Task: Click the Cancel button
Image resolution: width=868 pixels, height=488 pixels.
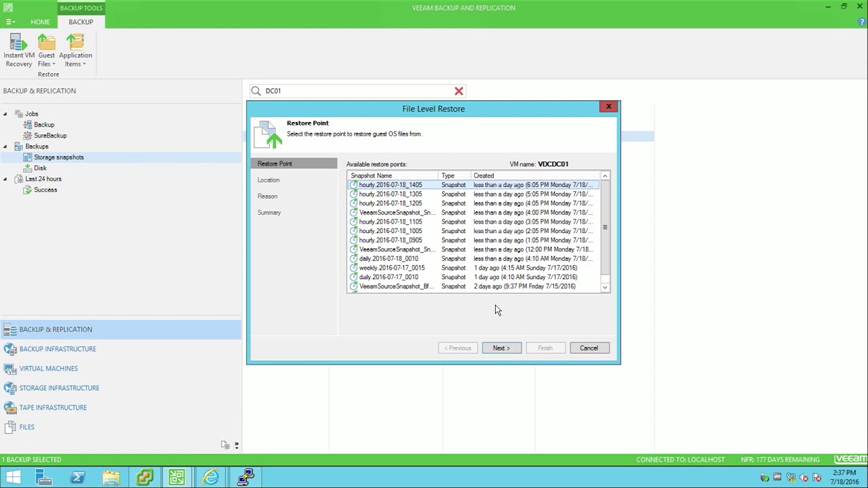Action: 589,348
